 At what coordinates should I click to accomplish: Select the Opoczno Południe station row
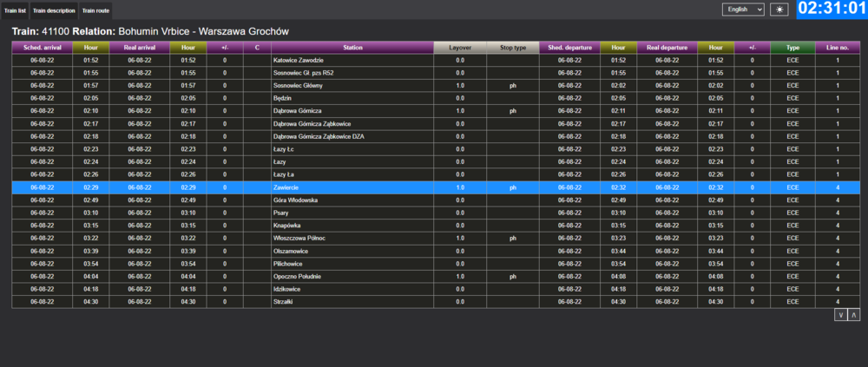pyautogui.click(x=352, y=276)
